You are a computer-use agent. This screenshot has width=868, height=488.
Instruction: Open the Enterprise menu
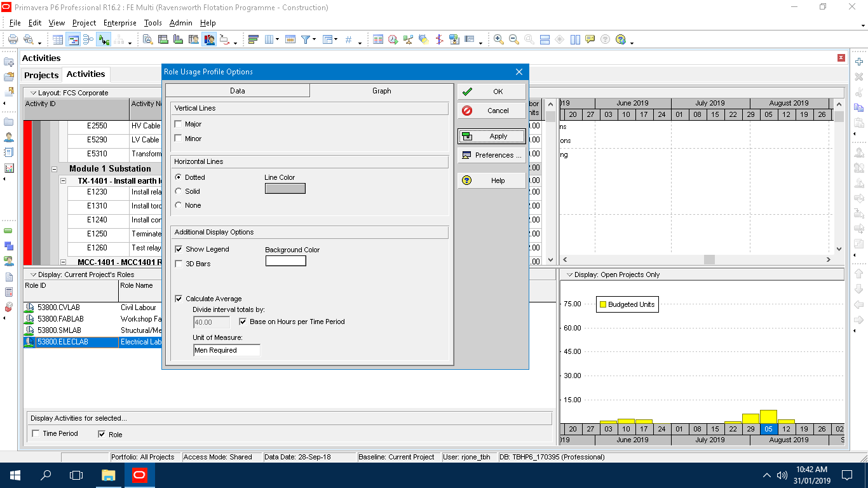pyautogui.click(x=120, y=23)
